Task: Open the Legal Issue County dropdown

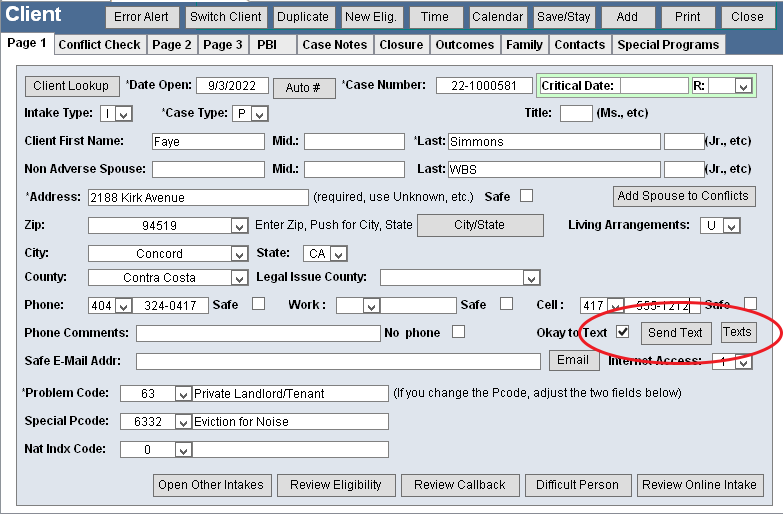Action: tap(531, 278)
